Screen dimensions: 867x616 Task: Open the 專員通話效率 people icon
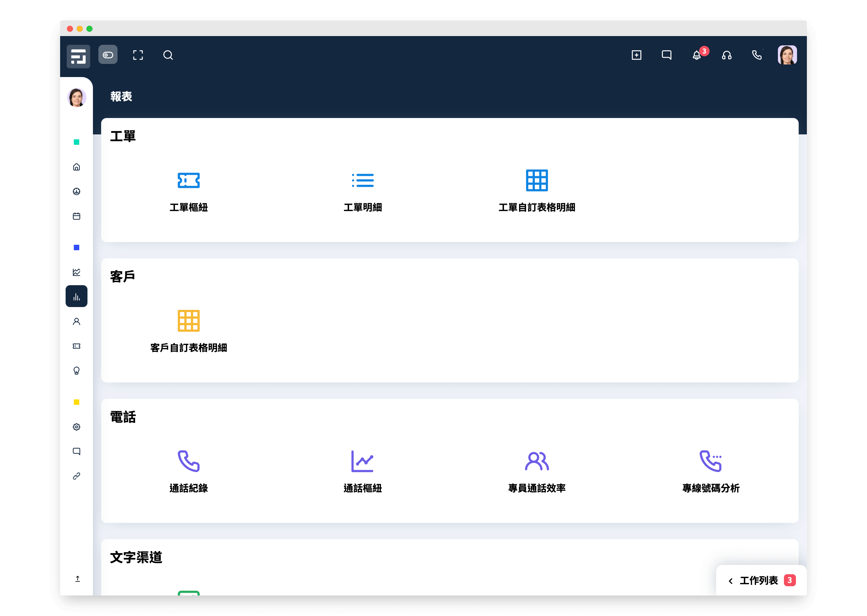pos(537,461)
